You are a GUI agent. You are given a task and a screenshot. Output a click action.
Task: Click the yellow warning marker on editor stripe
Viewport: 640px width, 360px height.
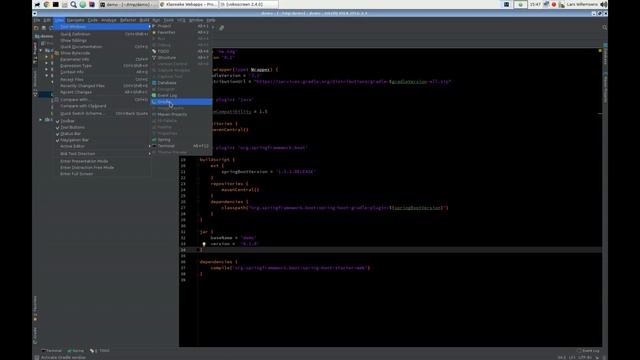(600, 51)
